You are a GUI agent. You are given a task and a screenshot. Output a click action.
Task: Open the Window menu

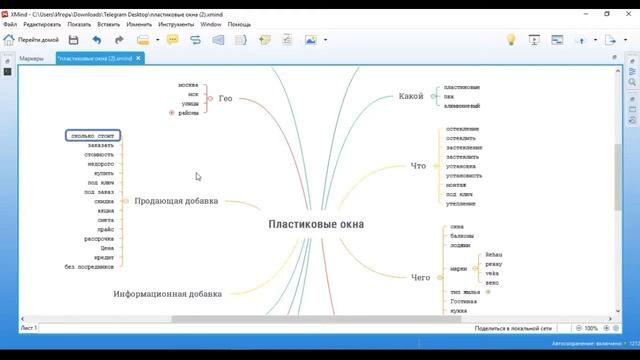coord(211,24)
